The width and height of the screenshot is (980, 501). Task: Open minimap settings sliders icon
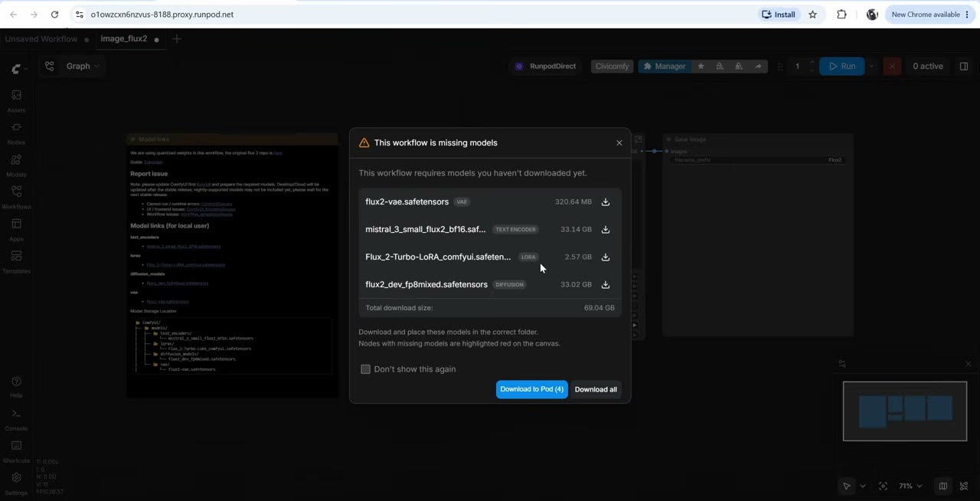click(x=842, y=364)
